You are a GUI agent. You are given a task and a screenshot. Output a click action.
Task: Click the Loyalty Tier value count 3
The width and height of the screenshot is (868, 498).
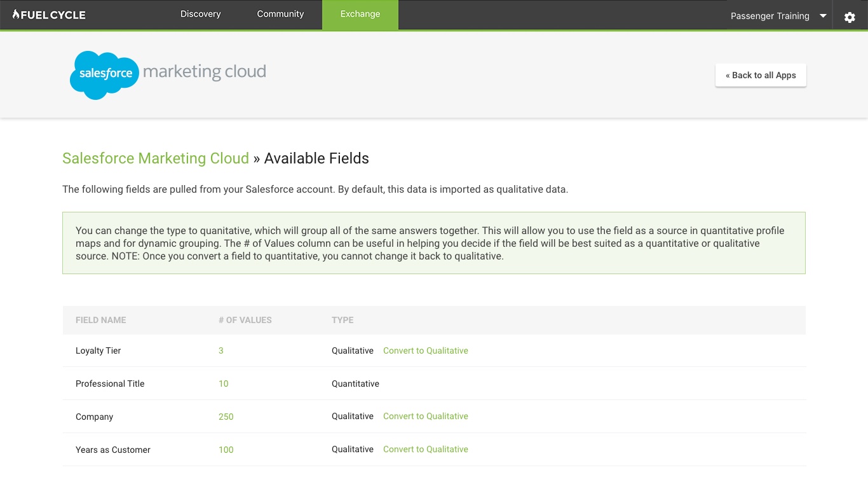221,350
